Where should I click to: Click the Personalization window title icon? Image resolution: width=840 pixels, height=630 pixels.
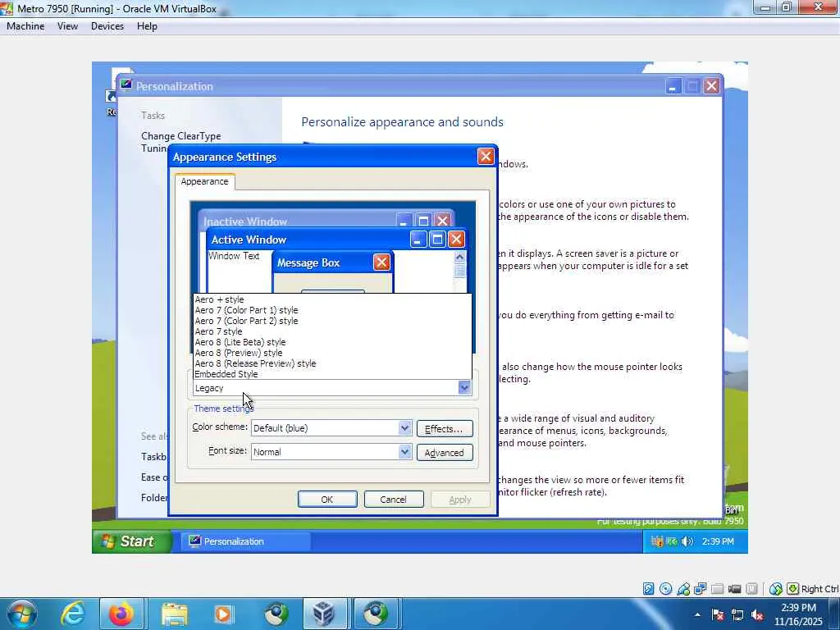pyautogui.click(x=126, y=84)
